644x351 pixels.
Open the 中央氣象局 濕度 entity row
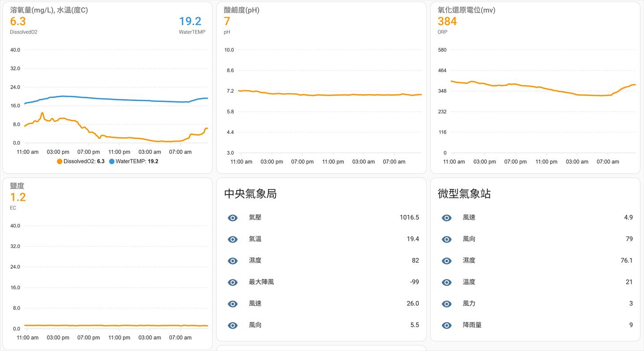(x=255, y=261)
